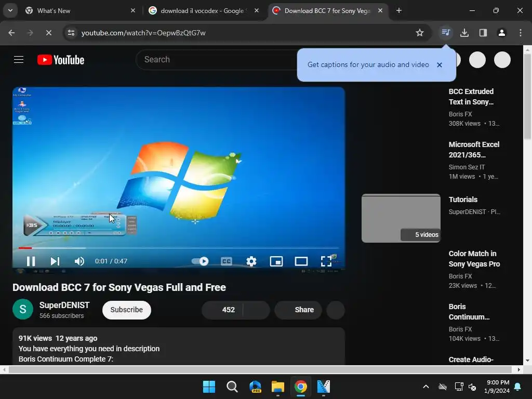Enable miniplayer mode
This screenshot has height=399, width=532.
pyautogui.click(x=276, y=261)
